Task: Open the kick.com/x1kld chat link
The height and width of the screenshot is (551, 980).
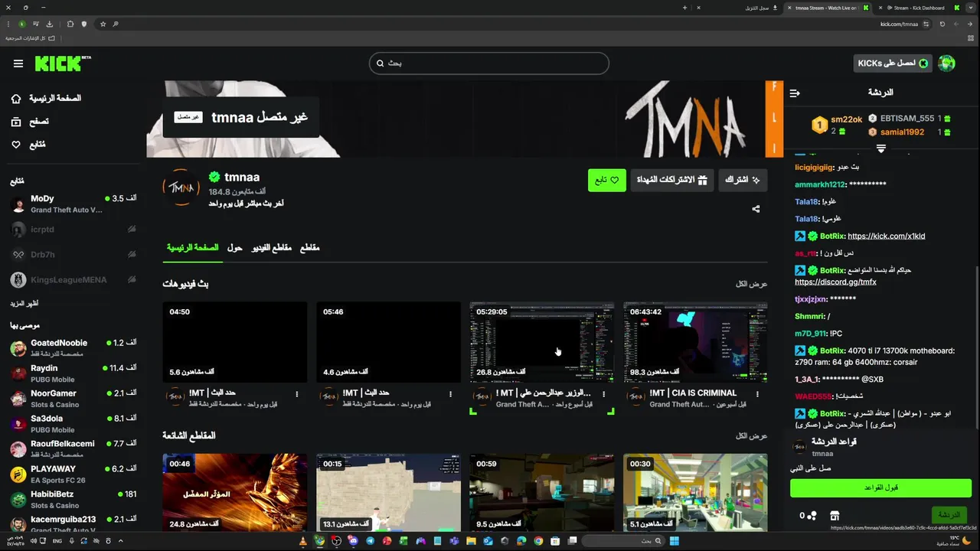Action: 886,236
